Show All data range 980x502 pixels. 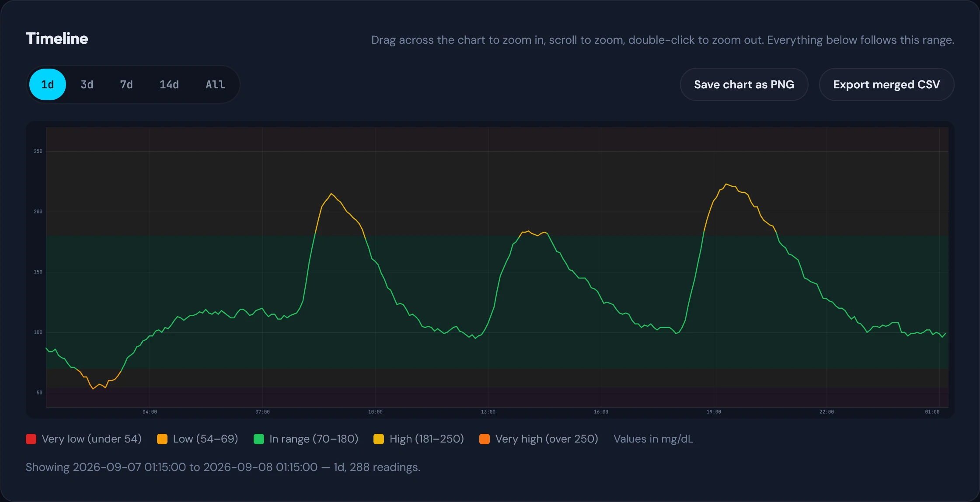(215, 84)
